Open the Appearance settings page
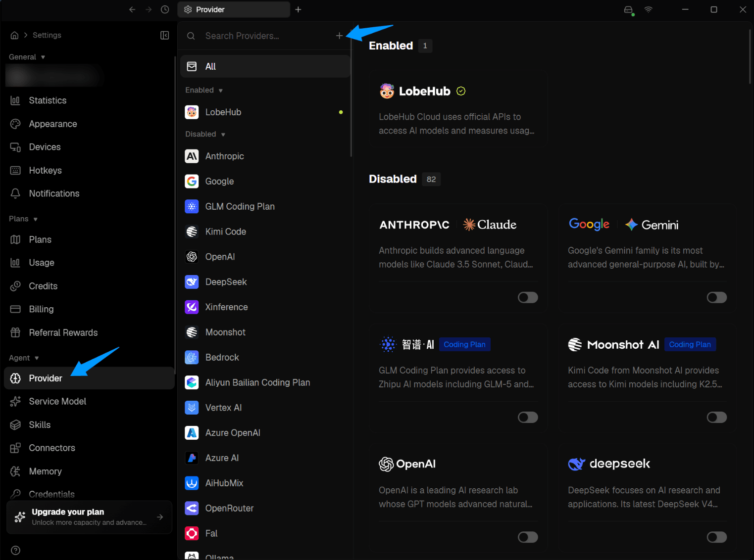754x560 pixels. 89,124
